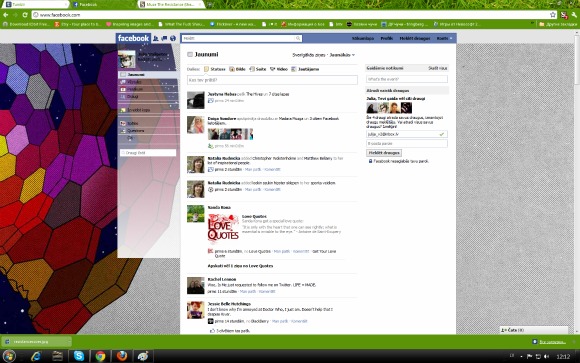
Task: Reload the page with the refresh icon
Action: [x=25, y=15]
